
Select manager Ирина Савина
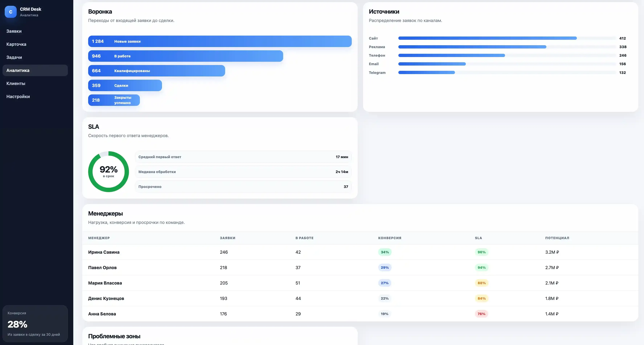coord(104,252)
